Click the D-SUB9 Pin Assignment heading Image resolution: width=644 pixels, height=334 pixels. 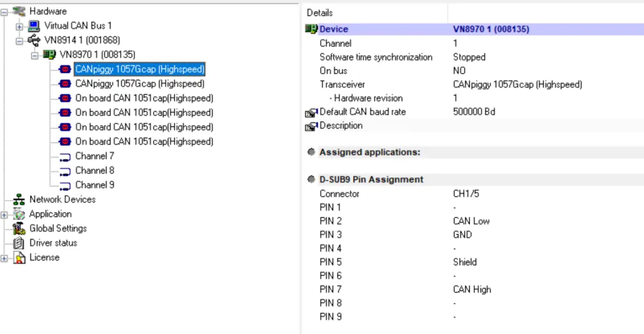click(371, 180)
